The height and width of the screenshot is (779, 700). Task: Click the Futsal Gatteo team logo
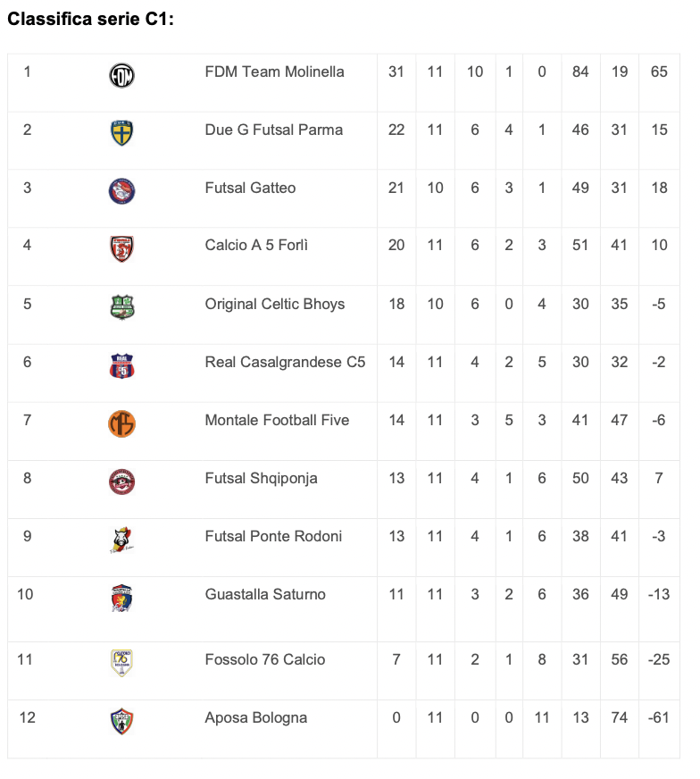[121, 191]
